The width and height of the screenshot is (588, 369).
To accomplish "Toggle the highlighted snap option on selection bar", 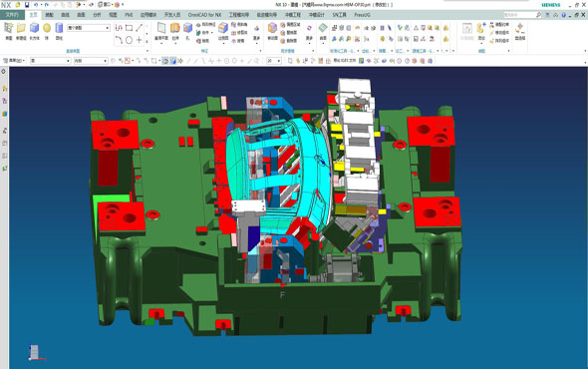I will point(165,61).
